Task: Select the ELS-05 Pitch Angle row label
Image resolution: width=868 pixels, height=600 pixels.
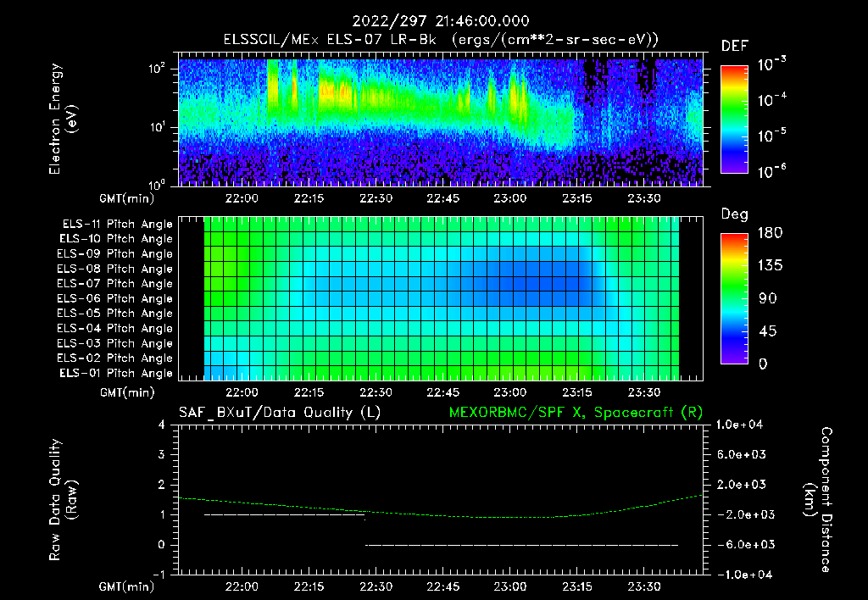Action: 115,314
